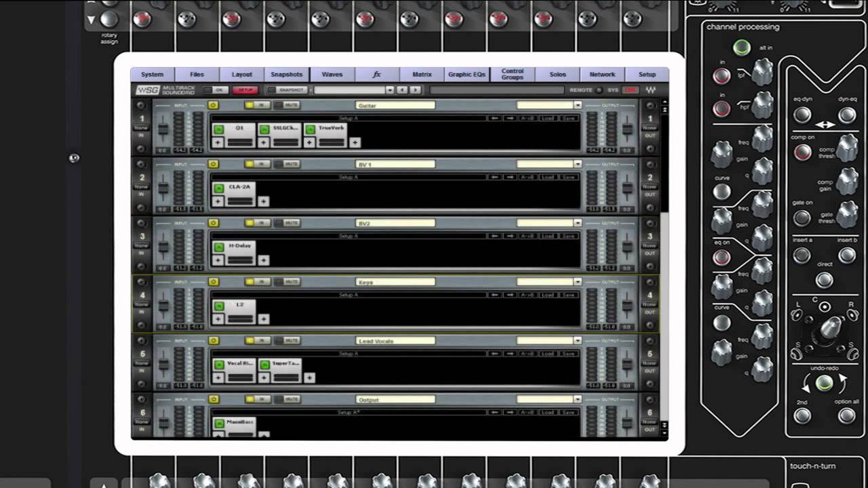Toggle comp on in channel processing
This screenshot has width=868, height=488.
802,152
